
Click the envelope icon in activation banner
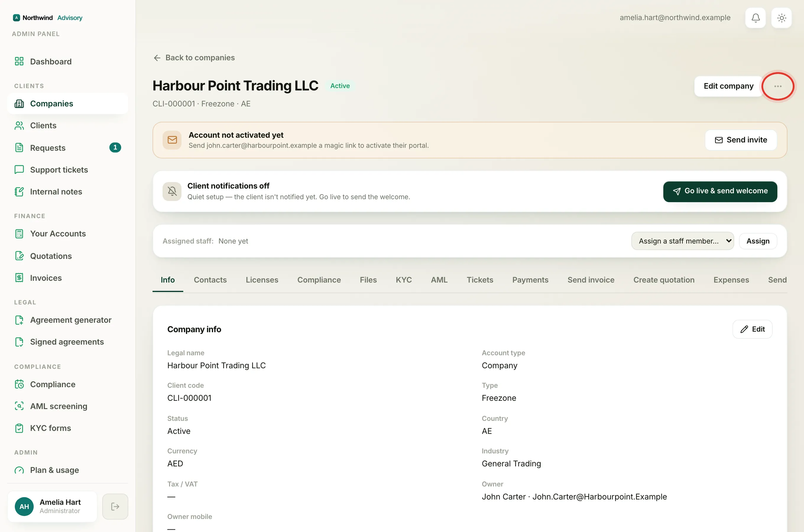point(172,140)
